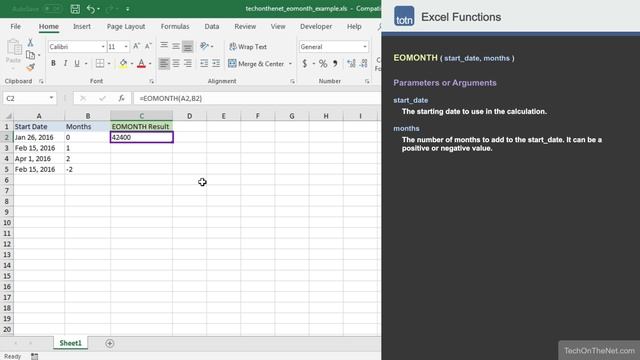Expand the Merge & Center dropdown arrow
This screenshot has width=640, height=360.
click(290, 64)
